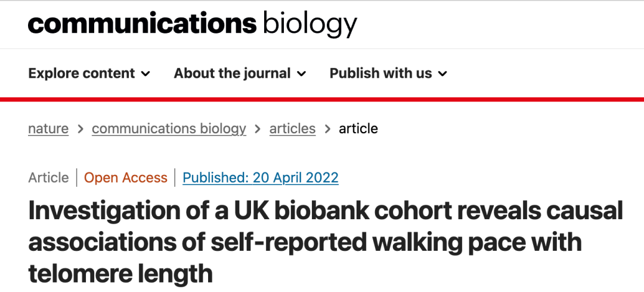
Task: Click the breadcrumb arrow after nature
Action: point(80,129)
